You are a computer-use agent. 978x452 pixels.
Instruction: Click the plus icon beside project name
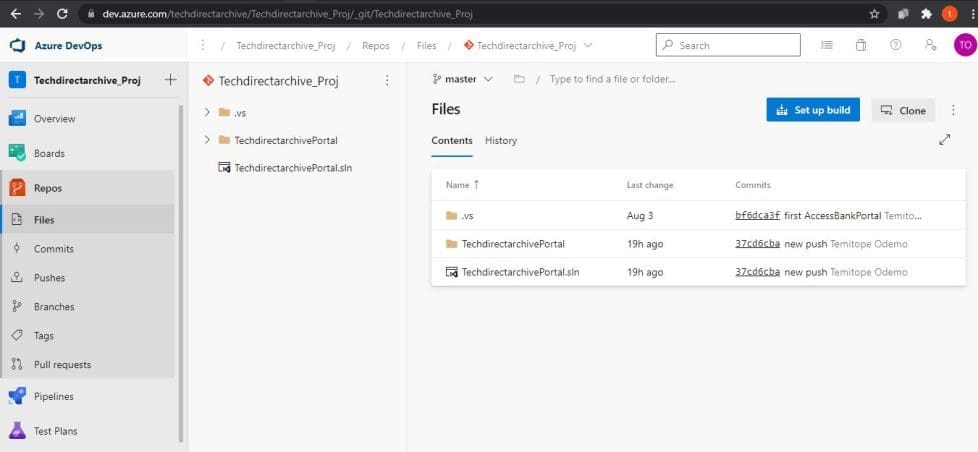tap(170, 80)
